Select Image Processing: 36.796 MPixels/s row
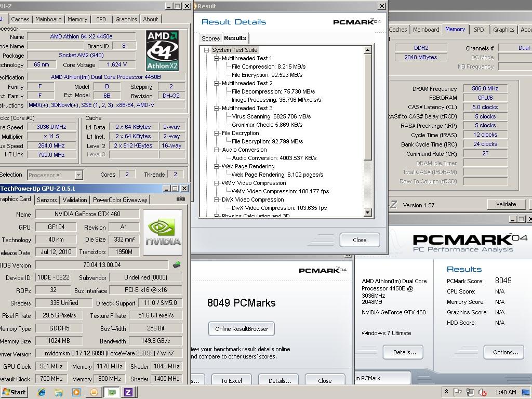Image resolution: width=532 pixels, height=399 pixels. coord(276,100)
